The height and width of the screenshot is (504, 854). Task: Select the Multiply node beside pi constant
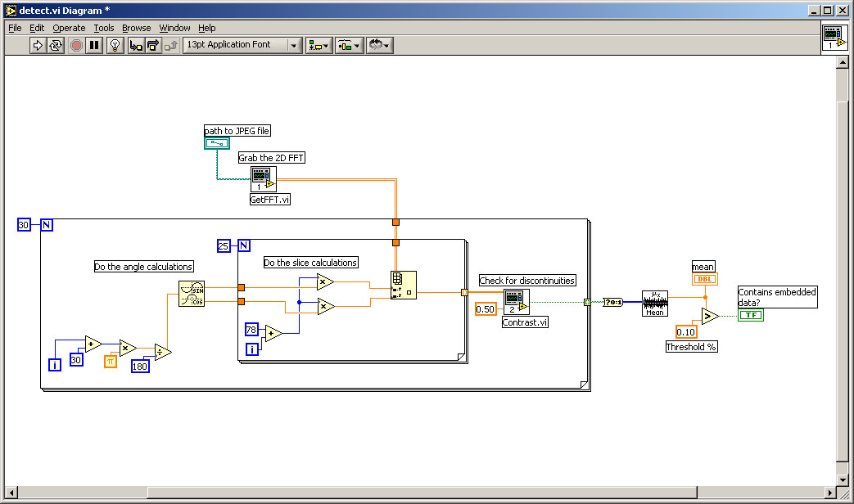(x=128, y=348)
